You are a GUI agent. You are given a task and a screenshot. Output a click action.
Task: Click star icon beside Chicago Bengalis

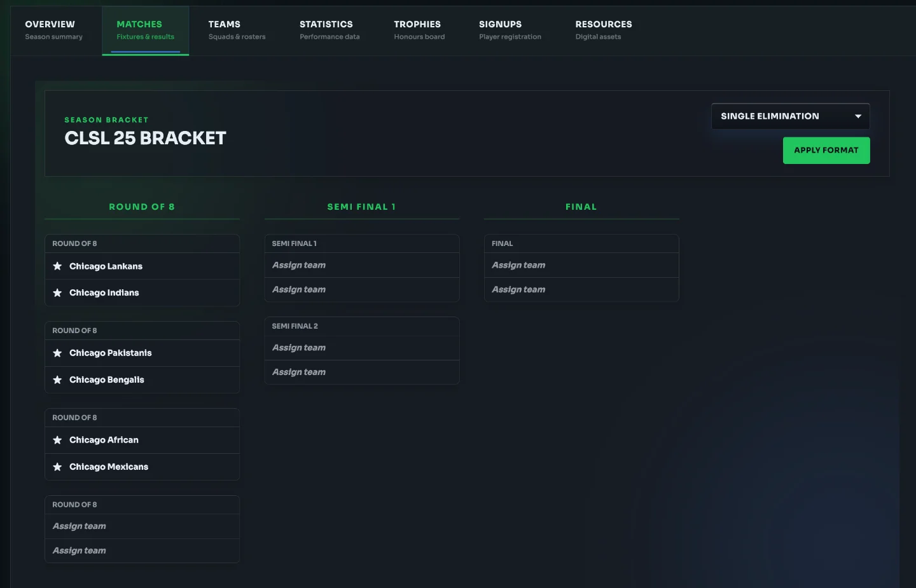tap(57, 380)
